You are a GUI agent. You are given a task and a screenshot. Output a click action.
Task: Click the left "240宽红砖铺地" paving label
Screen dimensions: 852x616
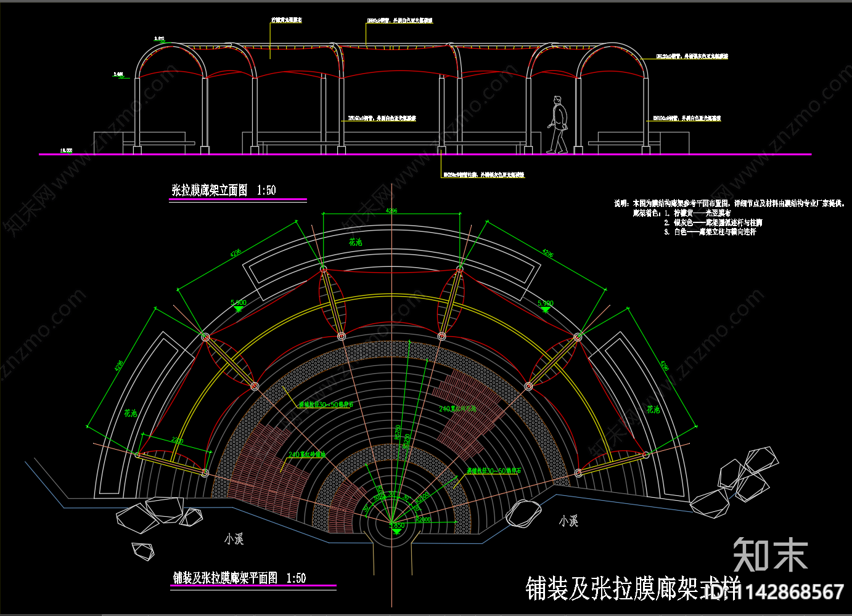click(307, 455)
